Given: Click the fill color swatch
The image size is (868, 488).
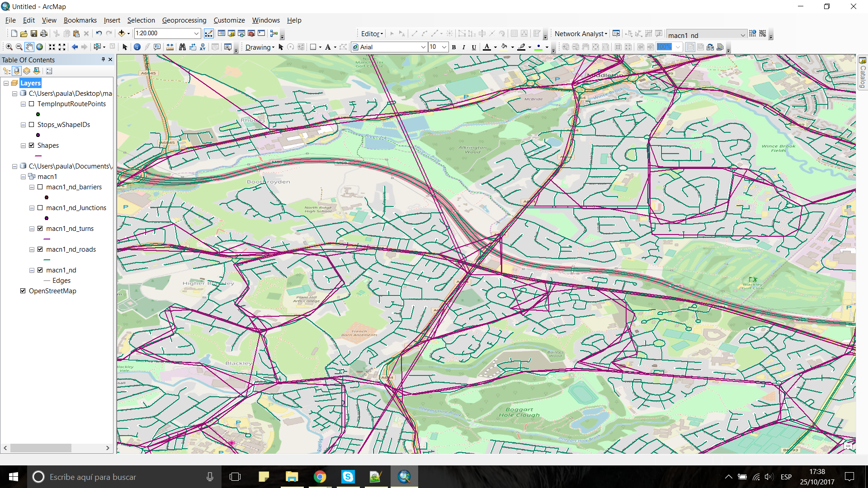Looking at the screenshot, I should [504, 47].
